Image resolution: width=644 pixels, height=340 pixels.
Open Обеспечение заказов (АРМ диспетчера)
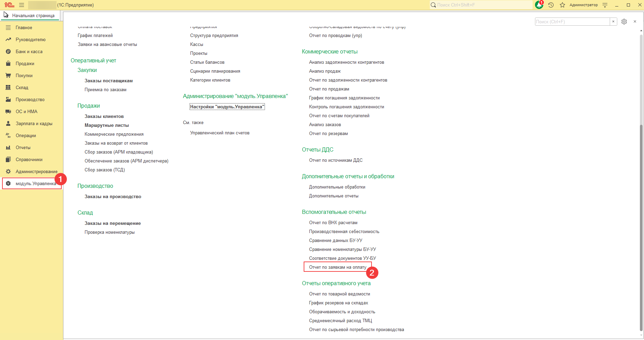[126, 161]
